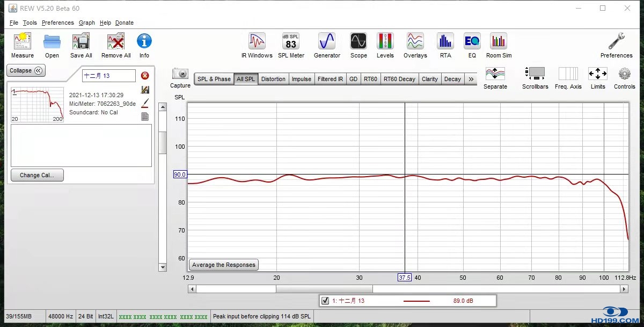Open the Graph menu
Image resolution: width=644 pixels, height=327 pixels.
(x=86, y=23)
